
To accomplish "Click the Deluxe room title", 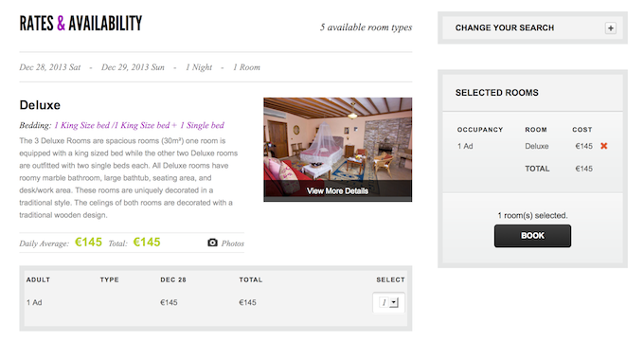I will click(x=40, y=105).
